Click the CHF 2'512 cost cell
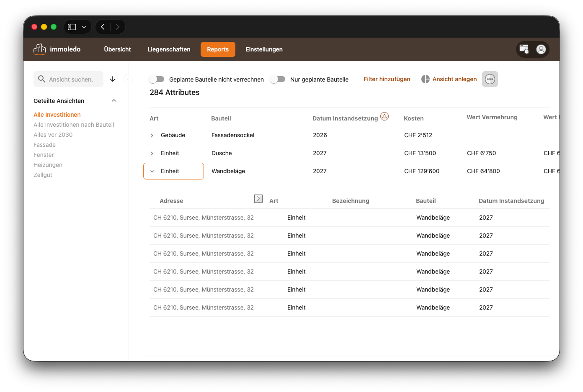Image resolution: width=583 pixels, height=392 pixels. point(418,135)
